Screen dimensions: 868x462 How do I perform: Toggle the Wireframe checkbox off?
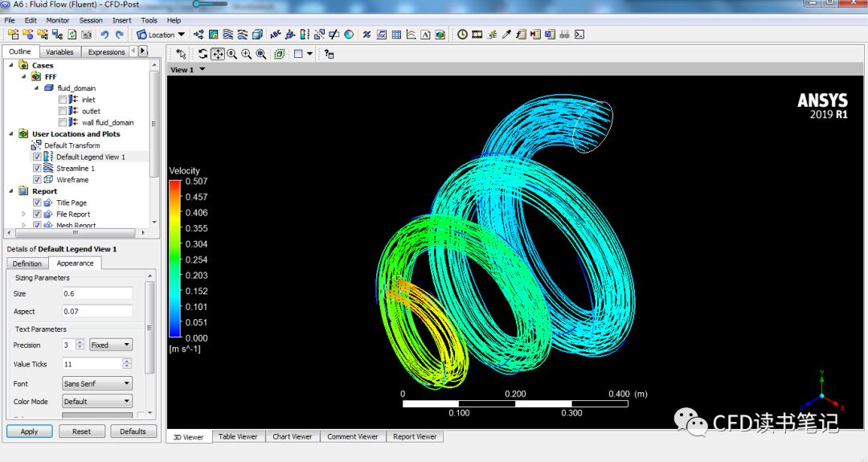(37, 180)
